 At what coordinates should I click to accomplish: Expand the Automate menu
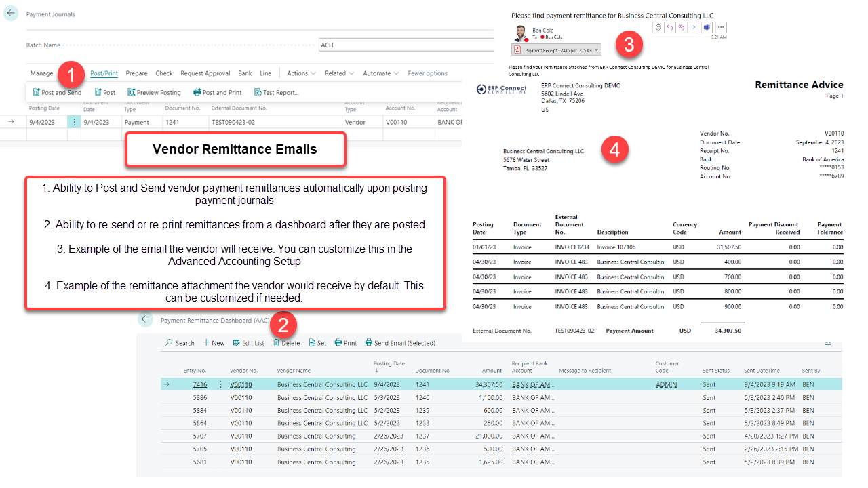click(x=380, y=73)
